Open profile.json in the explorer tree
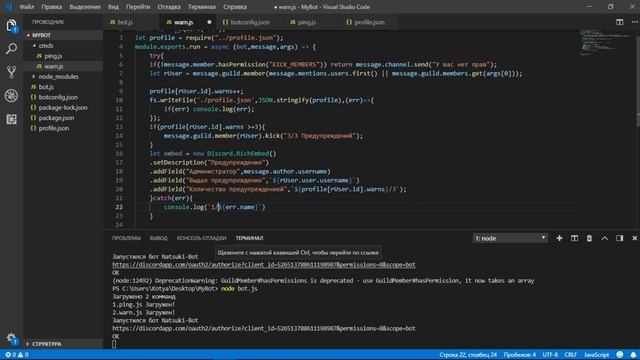640x360 pixels. [x=53, y=128]
